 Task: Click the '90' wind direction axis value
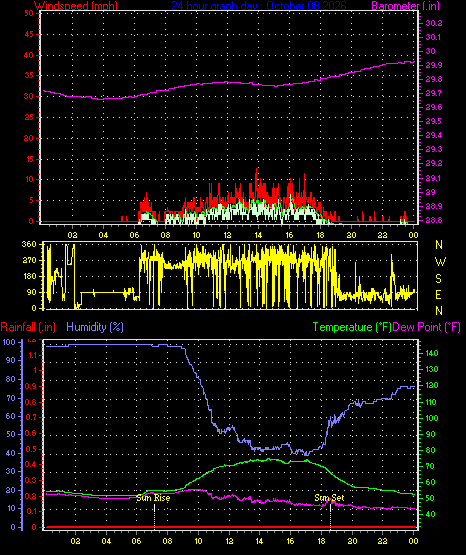click(x=31, y=292)
